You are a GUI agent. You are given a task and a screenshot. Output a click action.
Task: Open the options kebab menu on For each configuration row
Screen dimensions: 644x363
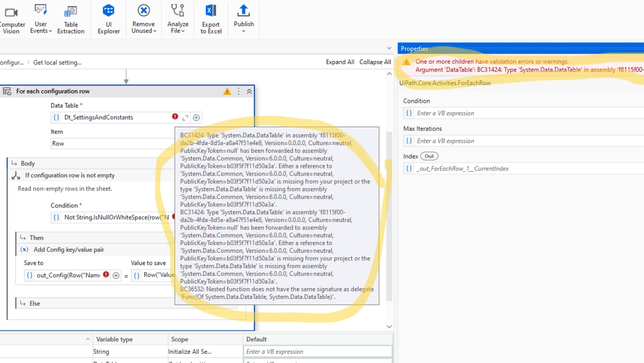[238, 91]
